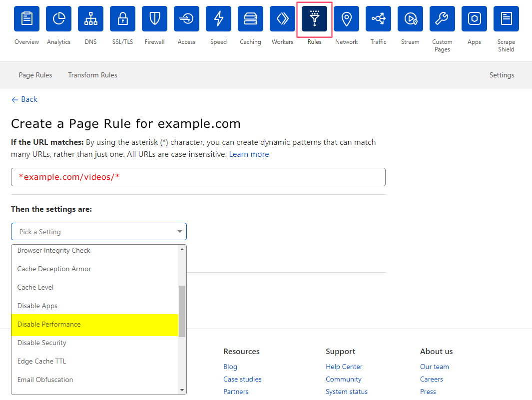
Task: Open the Speed lightning bolt icon
Action: pos(218,19)
